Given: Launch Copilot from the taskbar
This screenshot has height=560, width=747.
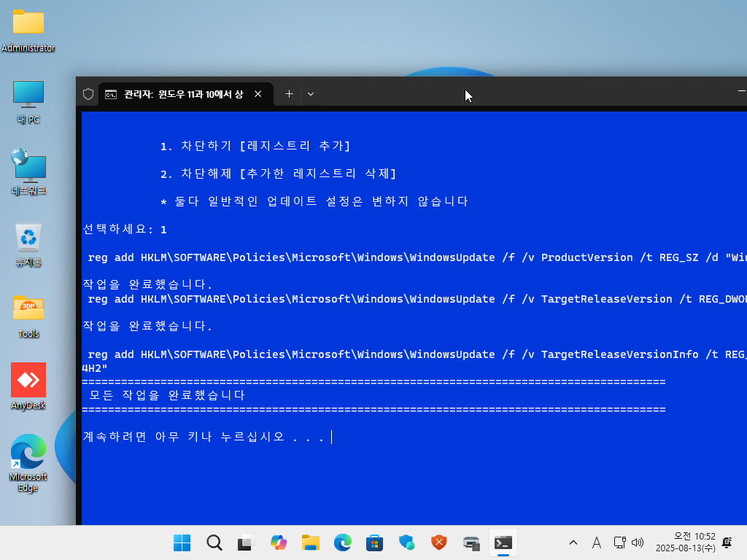Looking at the screenshot, I should coord(278,542).
